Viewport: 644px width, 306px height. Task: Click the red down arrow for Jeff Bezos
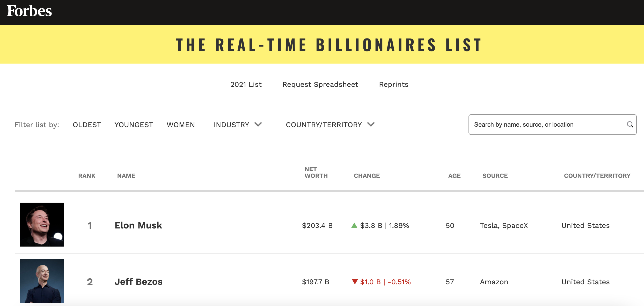(355, 281)
